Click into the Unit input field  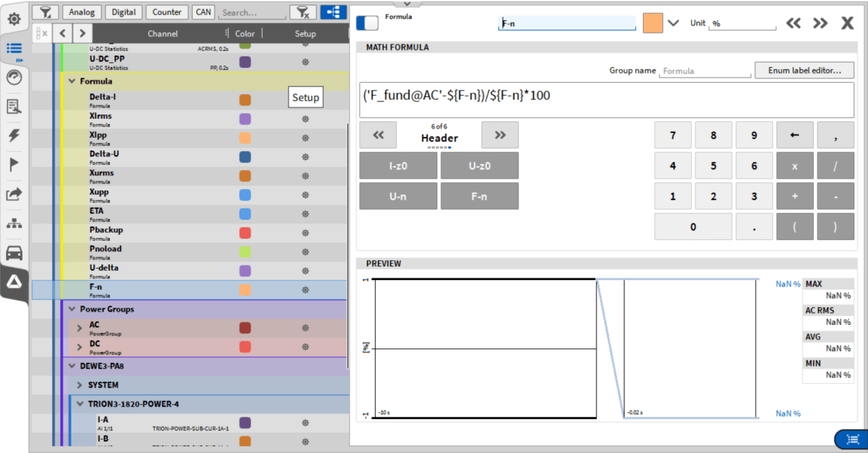[x=742, y=24]
